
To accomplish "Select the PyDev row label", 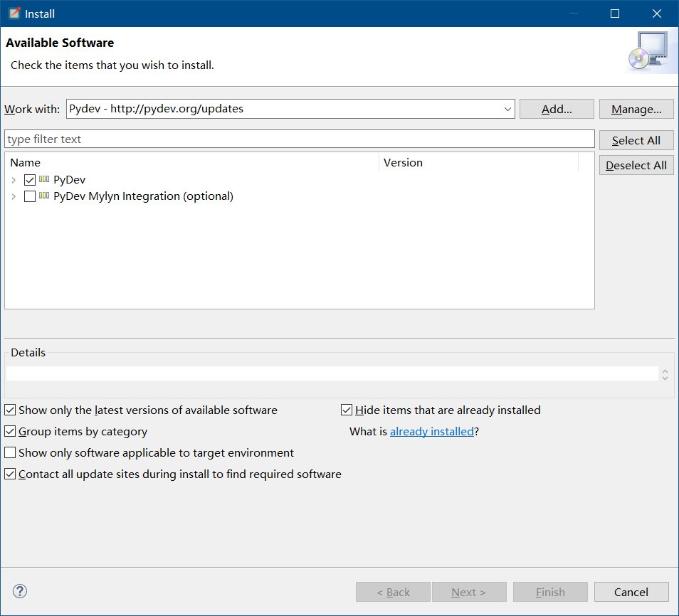I will pos(69,180).
